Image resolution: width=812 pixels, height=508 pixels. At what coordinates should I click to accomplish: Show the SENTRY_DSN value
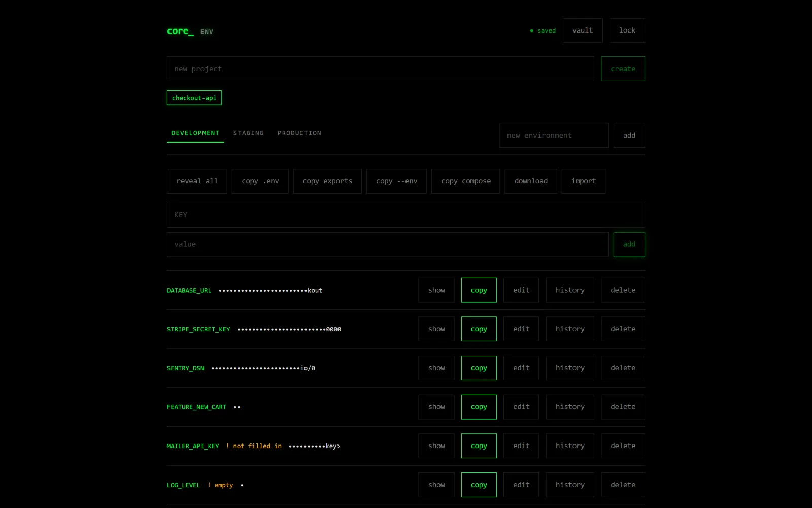coord(436,368)
